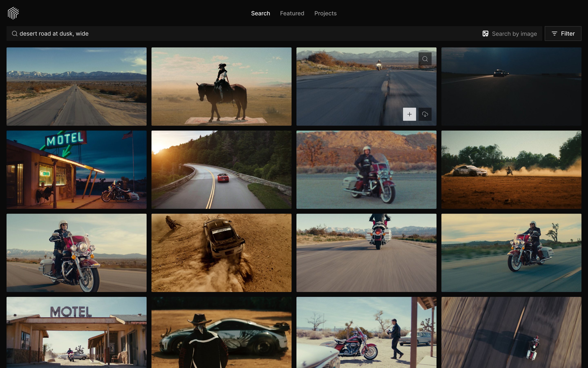Image resolution: width=588 pixels, height=368 pixels.
Task: Open the straight desert road with mountains thumbnail
Action: click(x=77, y=86)
